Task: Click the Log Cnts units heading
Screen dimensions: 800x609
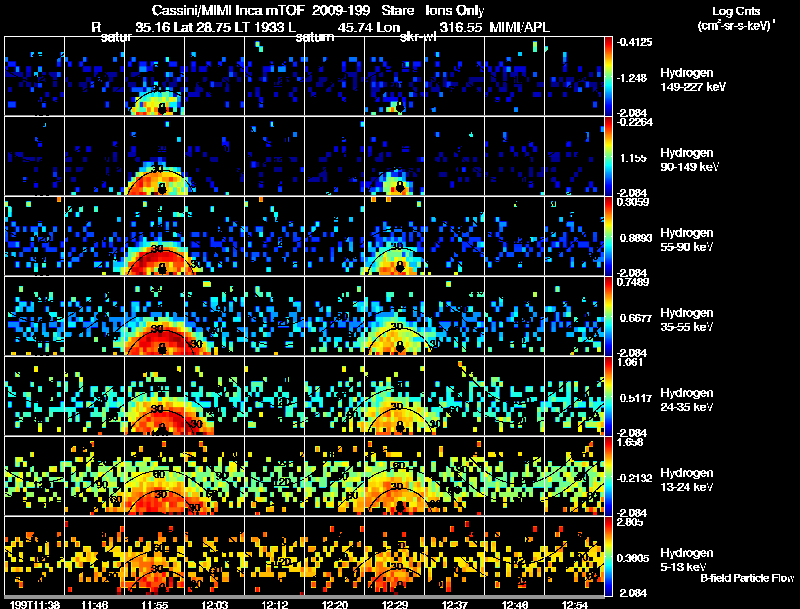Action: (736, 11)
